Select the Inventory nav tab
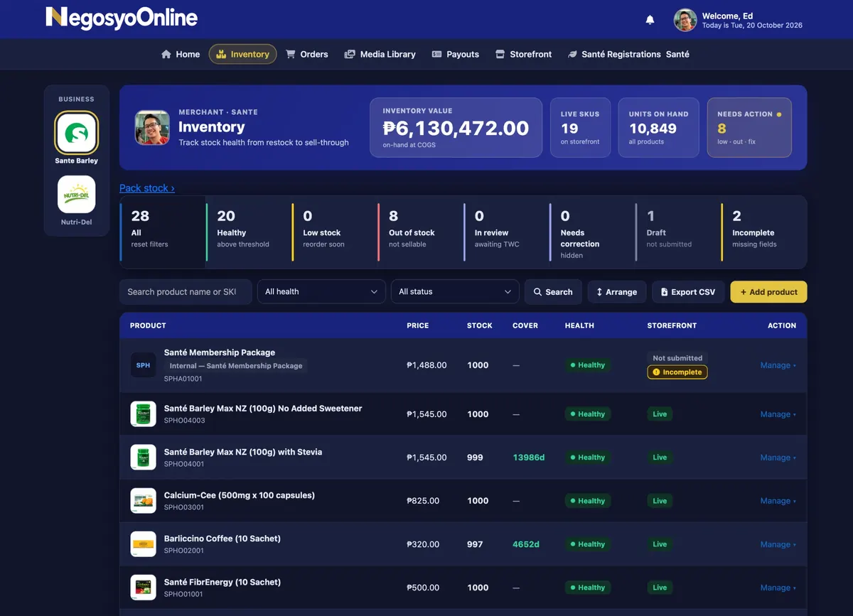Image resolution: width=853 pixels, height=616 pixels. point(242,54)
